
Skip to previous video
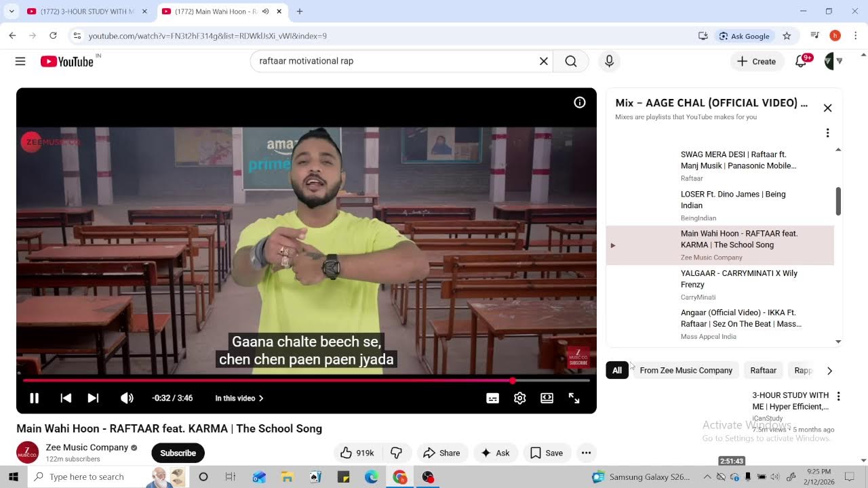click(66, 398)
